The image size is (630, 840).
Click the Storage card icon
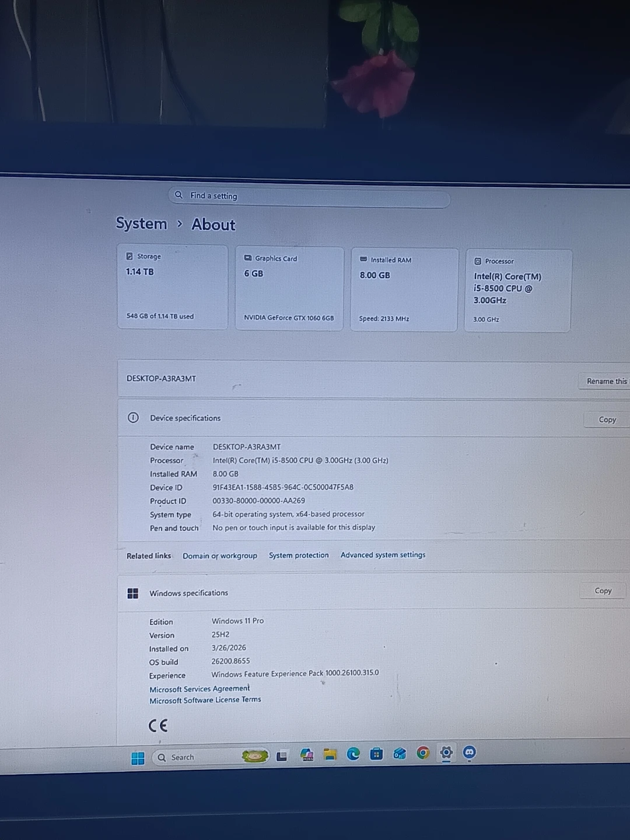pyautogui.click(x=129, y=256)
